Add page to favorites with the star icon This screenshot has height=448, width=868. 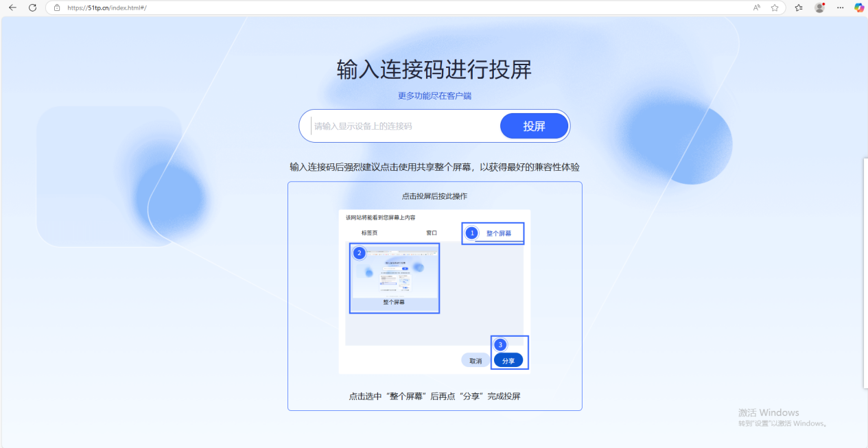(x=775, y=8)
